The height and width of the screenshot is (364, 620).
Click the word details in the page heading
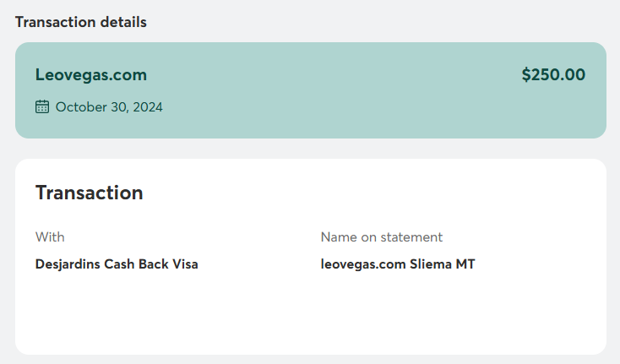click(x=122, y=23)
